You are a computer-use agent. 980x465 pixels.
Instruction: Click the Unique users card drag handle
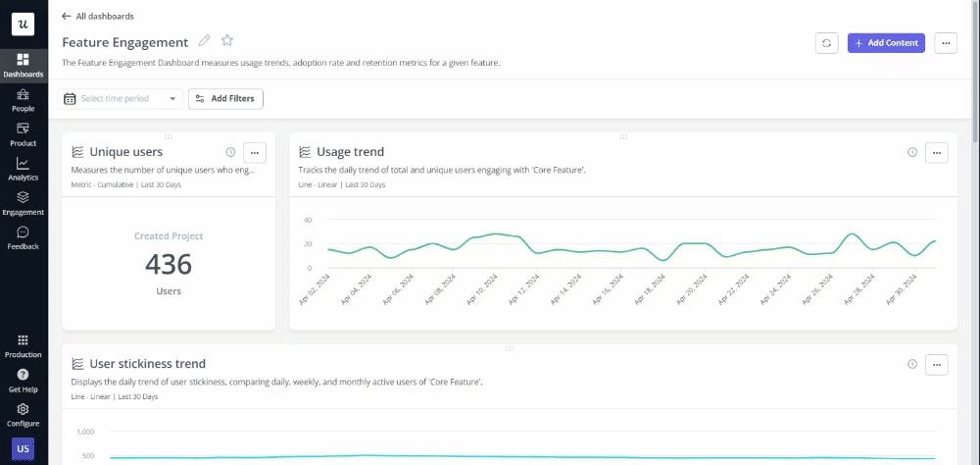[x=169, y=136]
